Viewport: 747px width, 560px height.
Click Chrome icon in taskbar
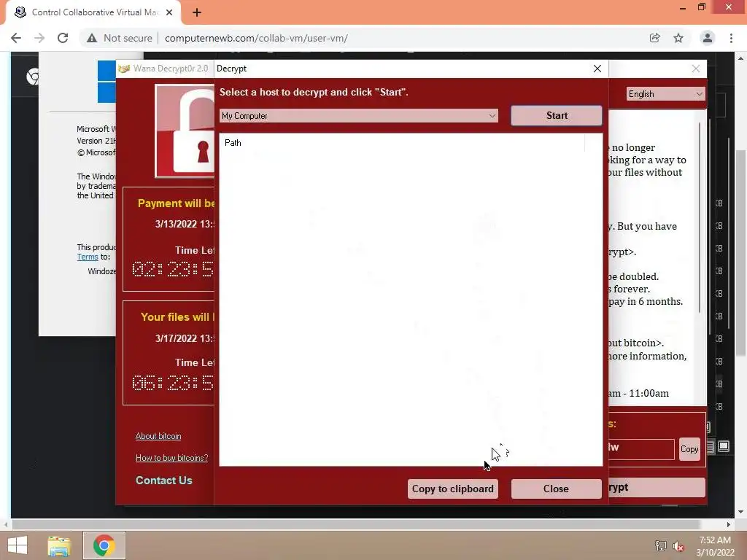point(104,545)
